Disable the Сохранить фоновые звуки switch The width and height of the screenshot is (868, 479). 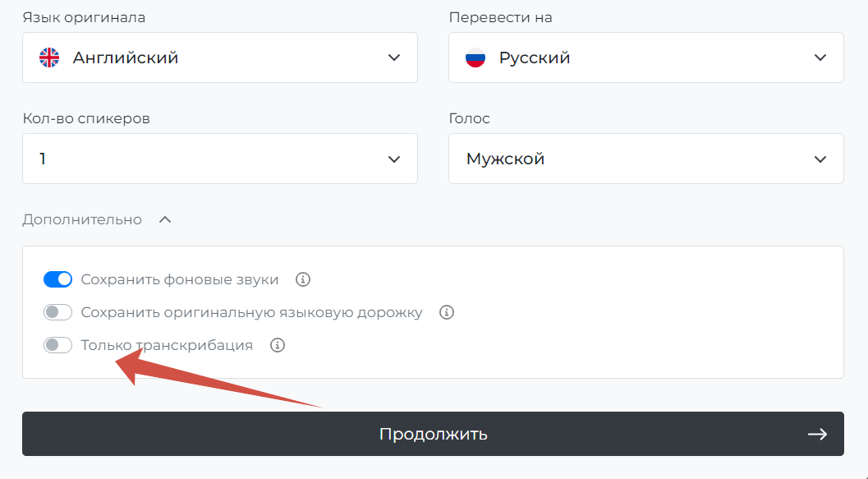coord(57,279)
